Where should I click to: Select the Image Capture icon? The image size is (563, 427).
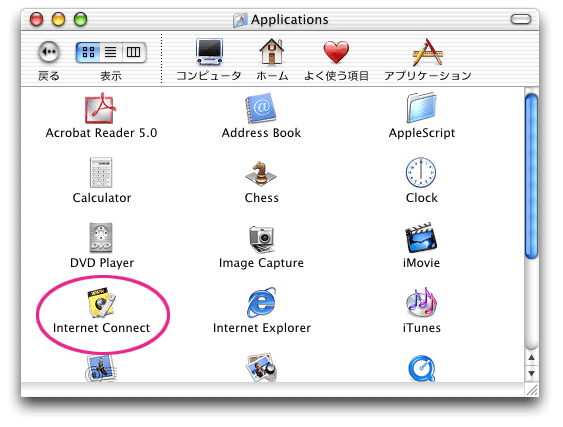[261, 239]
